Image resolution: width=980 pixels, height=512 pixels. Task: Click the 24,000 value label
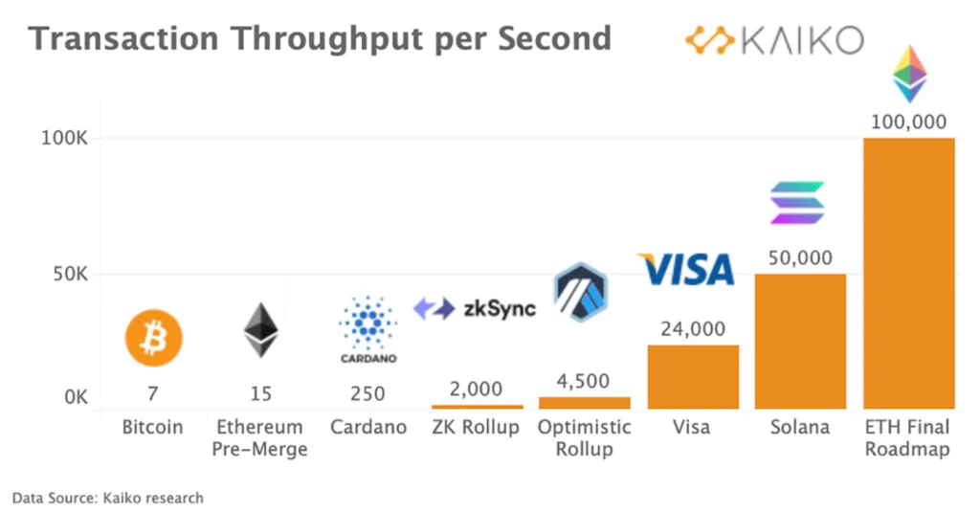pyautogui.click(x=692, y=328)
